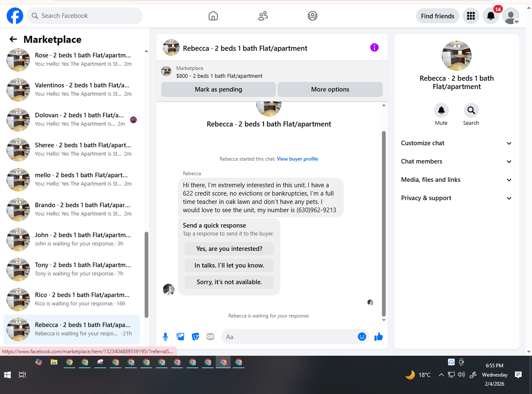
Task: Open the Valentinos conversation in the list
Action: 71,90
